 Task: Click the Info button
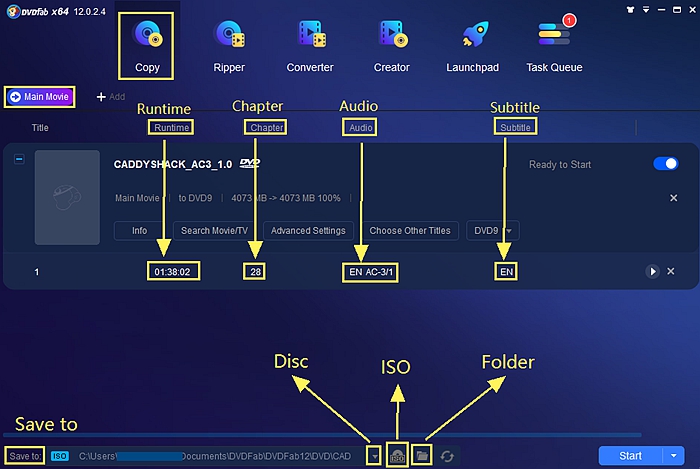(139, 231)
